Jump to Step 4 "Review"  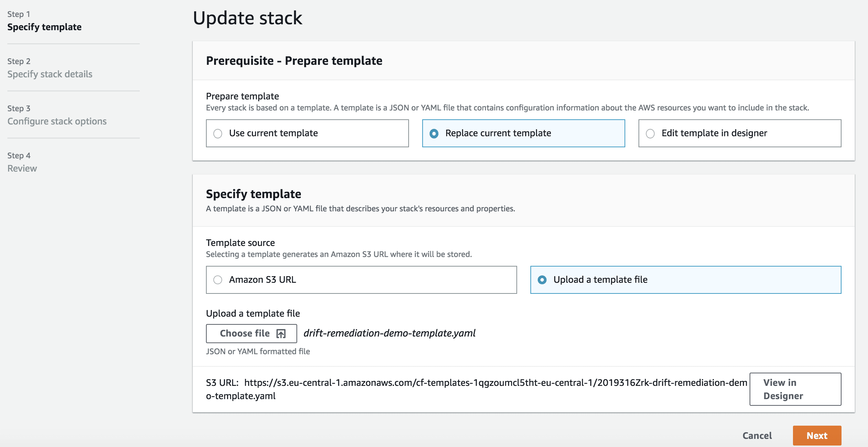[x=22, y=168]
